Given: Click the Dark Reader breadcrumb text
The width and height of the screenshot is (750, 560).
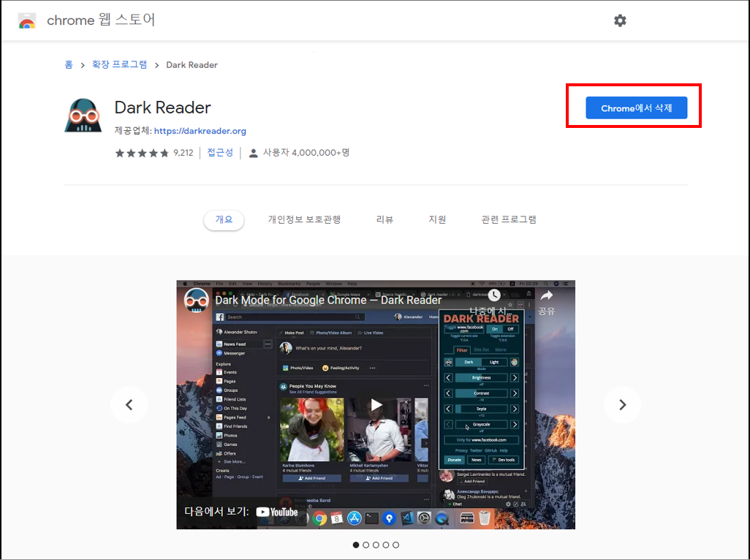Looking at the screenshot, I should pyautogui.click(x=192, y=65).
